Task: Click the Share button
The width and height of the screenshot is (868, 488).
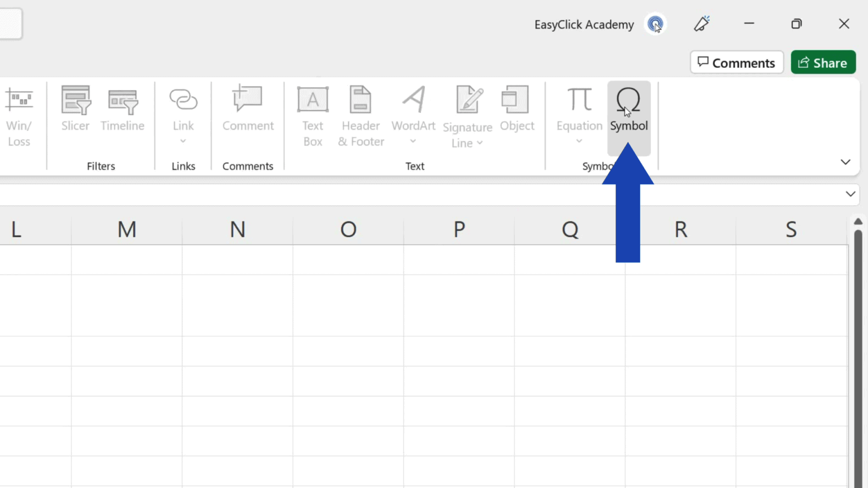Action: tap(823, 62)
